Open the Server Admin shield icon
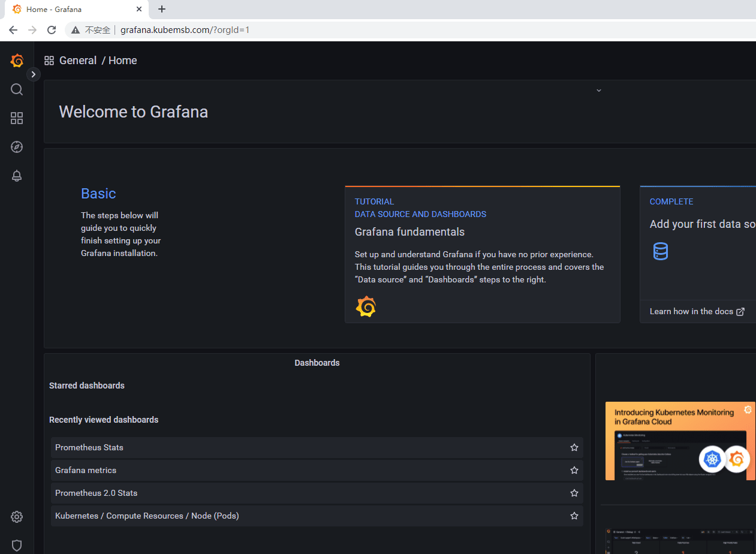 pyautogui.click(x=17, y=546)
